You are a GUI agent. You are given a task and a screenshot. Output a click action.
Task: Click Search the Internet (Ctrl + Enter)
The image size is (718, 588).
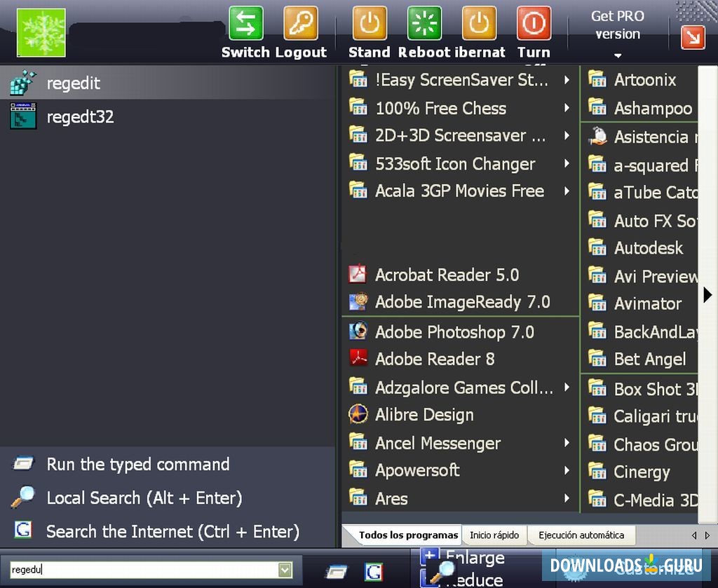click(172, 532)
